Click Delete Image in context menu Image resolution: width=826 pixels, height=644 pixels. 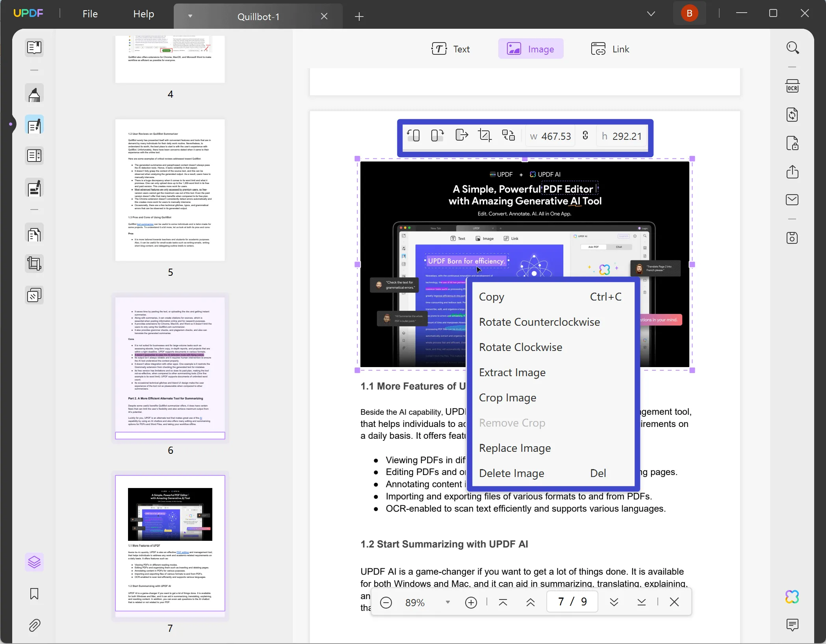tap(512, 472)
